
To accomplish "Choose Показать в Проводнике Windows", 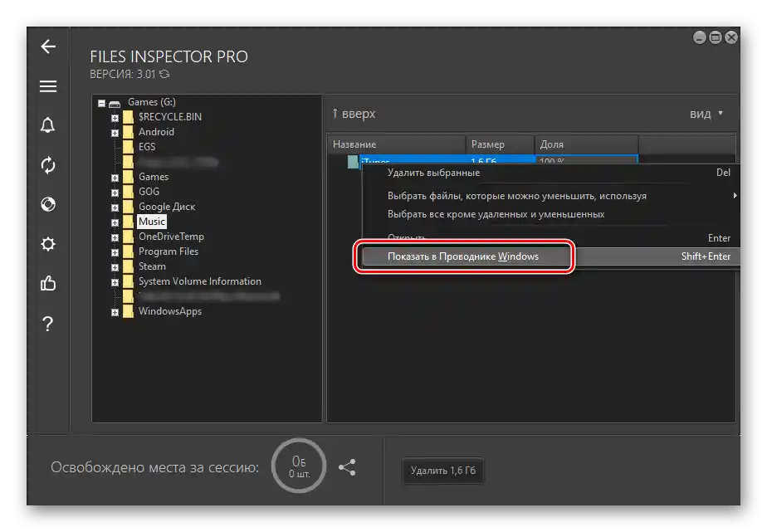I will point(550,256).
